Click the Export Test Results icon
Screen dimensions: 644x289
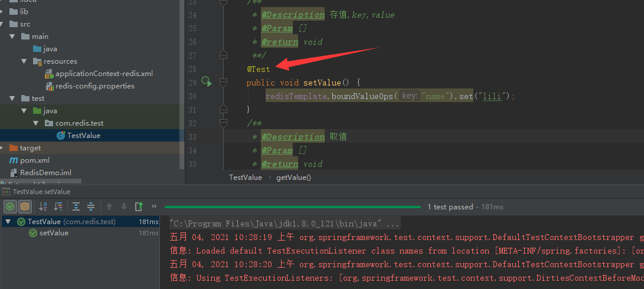[x=139, y=206]
